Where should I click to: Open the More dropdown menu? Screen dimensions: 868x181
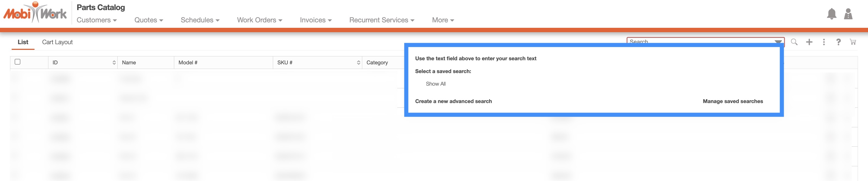[443, 20]
